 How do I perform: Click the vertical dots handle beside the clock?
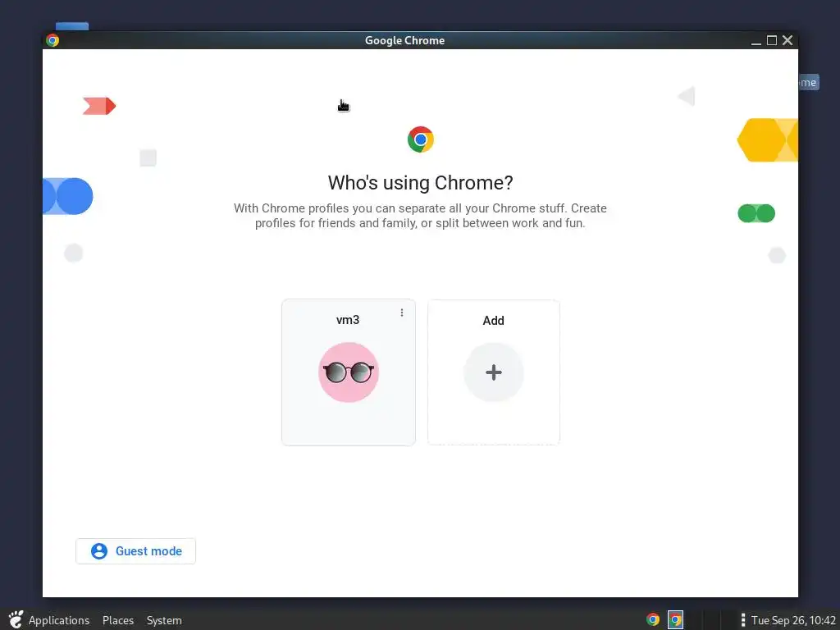[742, 620]
